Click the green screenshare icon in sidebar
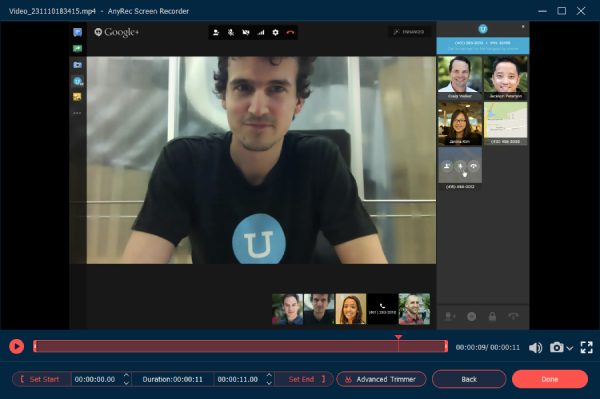Image resolution: width=600 pixels, height=399 pixels. 78,49
